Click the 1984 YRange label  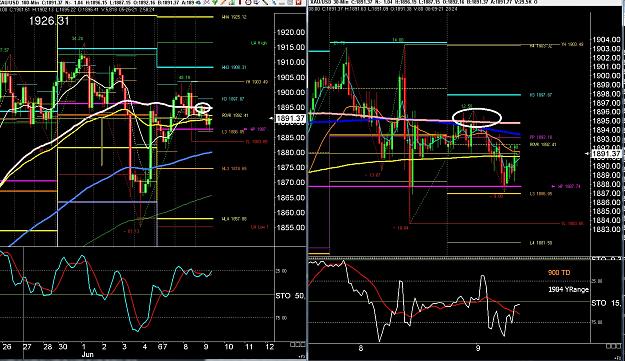[568, 290]
